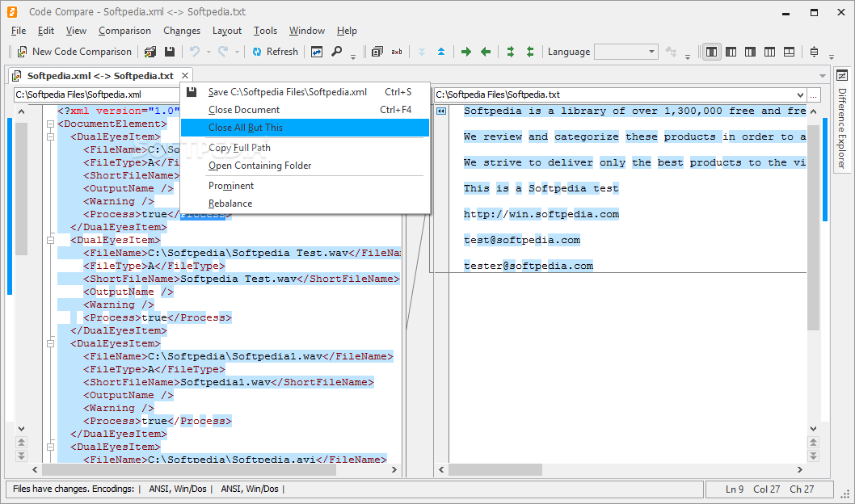The height and width of the screenshot is (504, 855).
Task: Open the Difference Explorer side panel
Action: click(x=842, y=121)
